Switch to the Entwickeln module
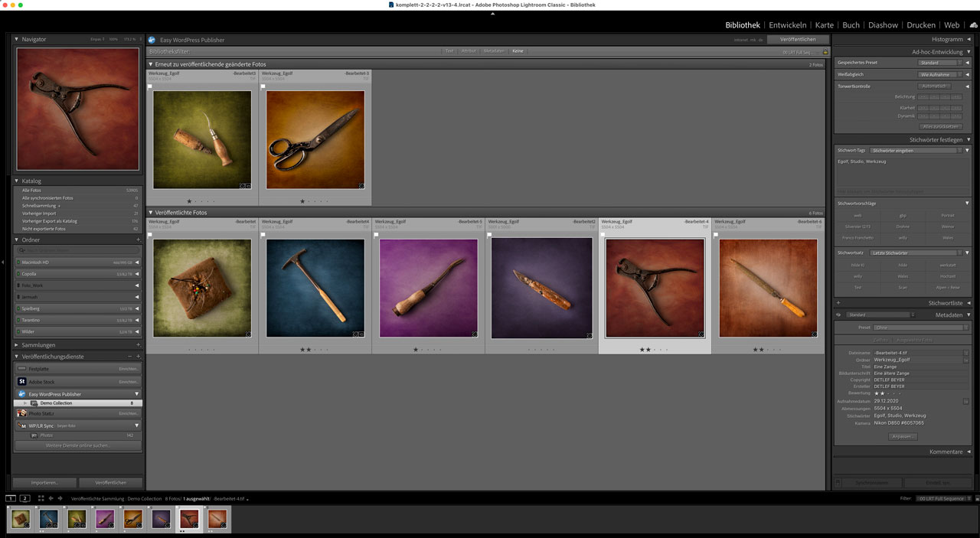This screenshot has width=980, height=538. (x=789, y=24)
